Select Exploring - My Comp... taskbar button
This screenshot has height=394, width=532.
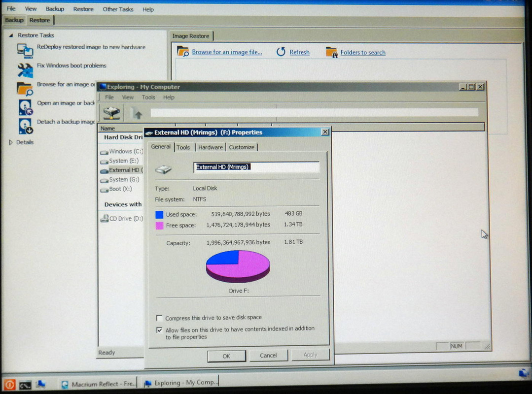(180, 383)
